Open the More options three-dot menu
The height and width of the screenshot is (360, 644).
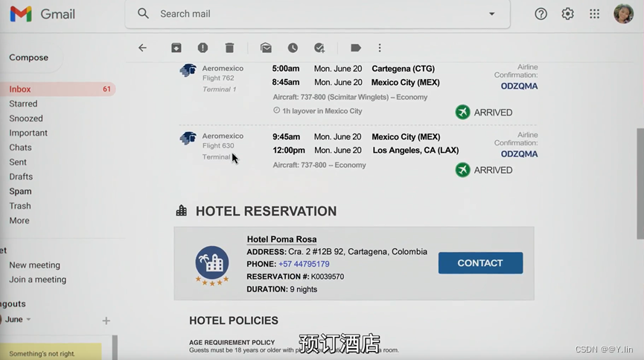(380, 48)
